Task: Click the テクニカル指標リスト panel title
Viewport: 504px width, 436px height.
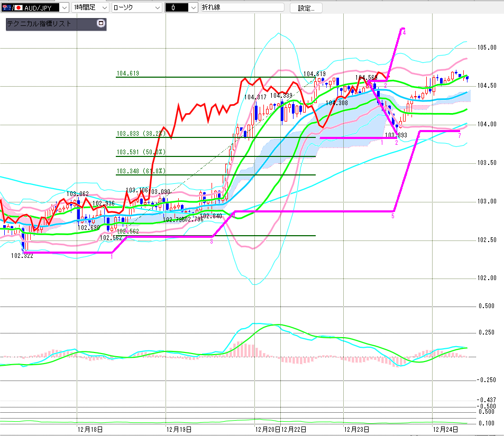Action: [40, 24]
